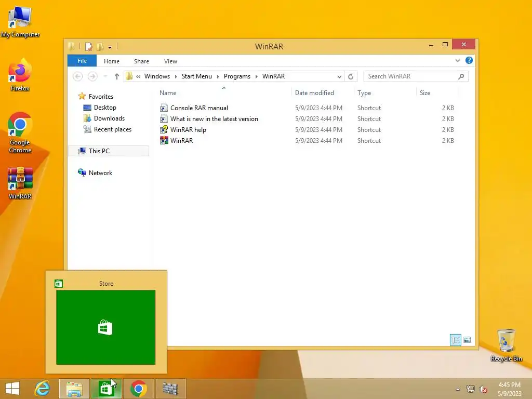Click Programs in the address breadcrumb
This screenshot has height=399, width=532.
[237, 76]
